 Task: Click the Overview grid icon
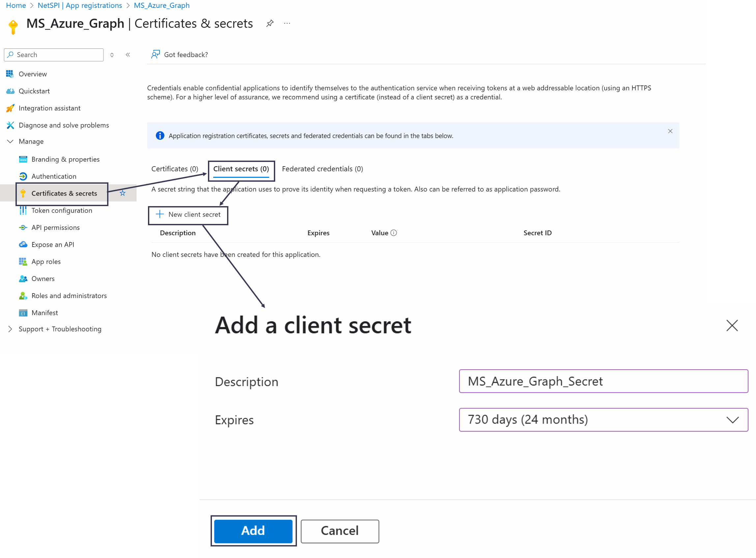pyautogui.click(x=10, y=74)
